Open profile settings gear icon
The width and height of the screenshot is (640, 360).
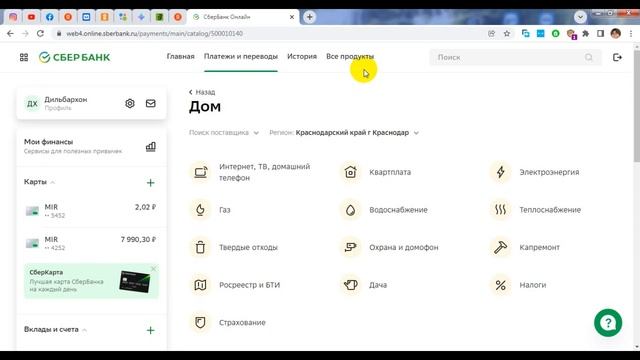tap(130, 103)
